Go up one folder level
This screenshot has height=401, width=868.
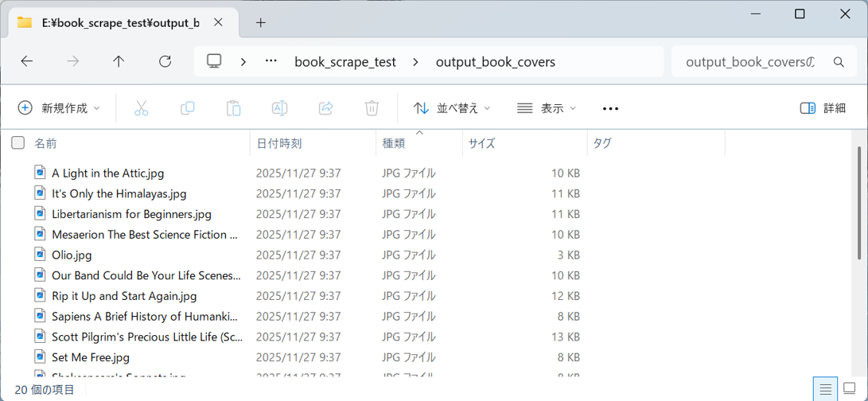119,61
